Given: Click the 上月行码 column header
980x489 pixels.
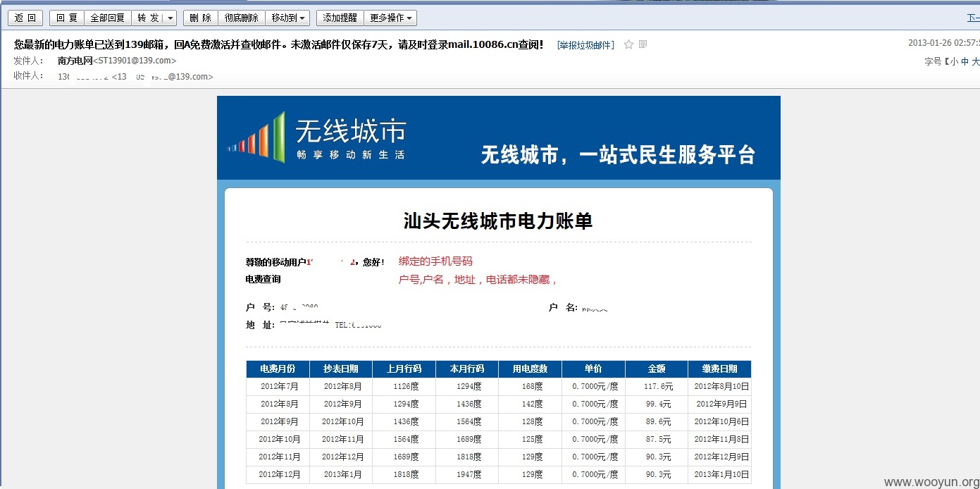Looking at the screenshot, I should point(404,369).
